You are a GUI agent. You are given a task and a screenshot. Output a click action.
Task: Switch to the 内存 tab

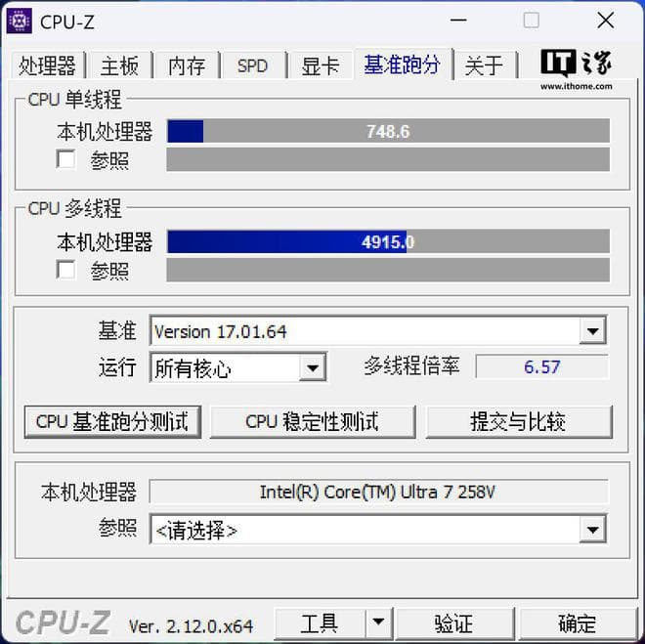click(187, 65)
